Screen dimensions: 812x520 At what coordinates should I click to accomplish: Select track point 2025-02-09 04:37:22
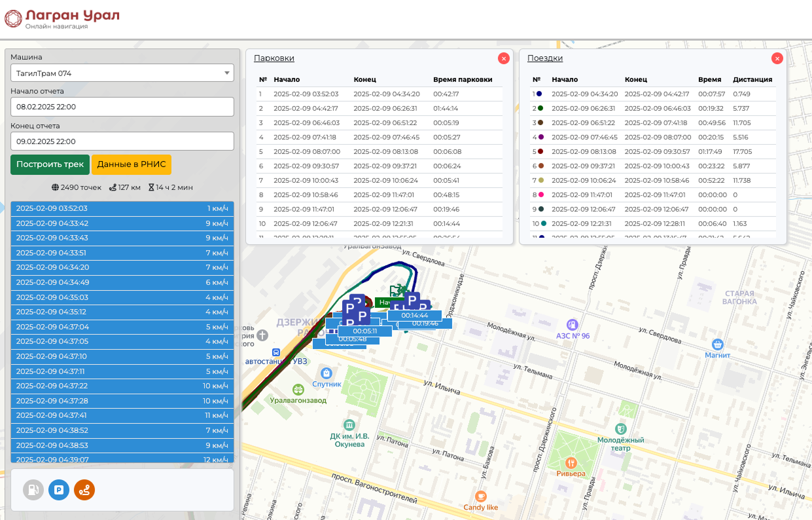point(122,386)
